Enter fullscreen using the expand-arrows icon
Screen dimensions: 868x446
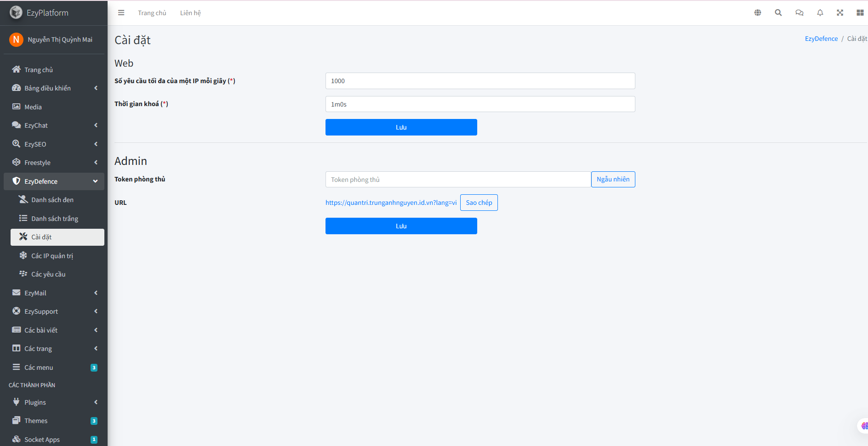click(x=840, y=12)
